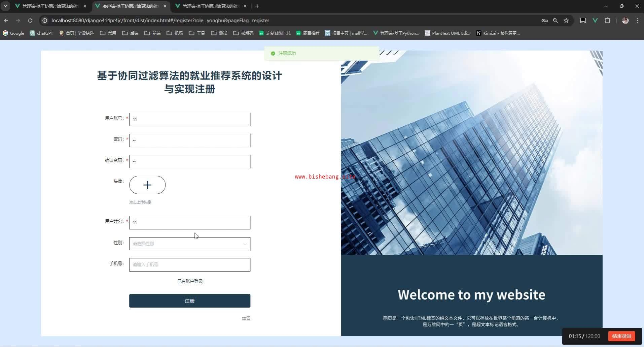
Task: Open the PlantText UML Editor bookmark
Action: pos(448,33)
